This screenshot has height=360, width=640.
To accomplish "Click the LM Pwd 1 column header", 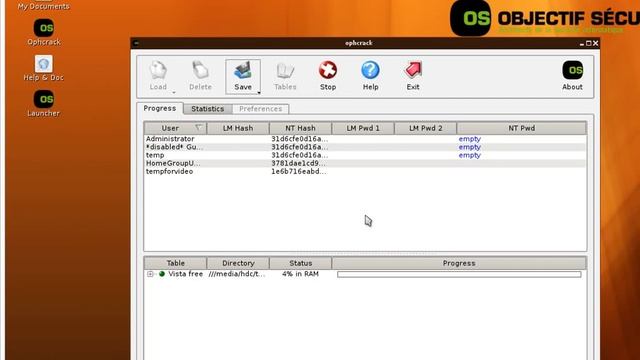I will (363, 128).
